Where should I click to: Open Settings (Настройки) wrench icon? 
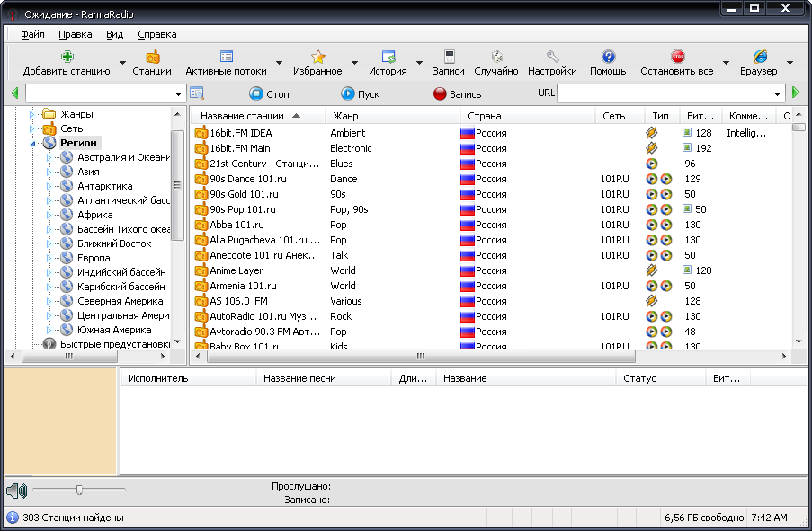point(552,57)
